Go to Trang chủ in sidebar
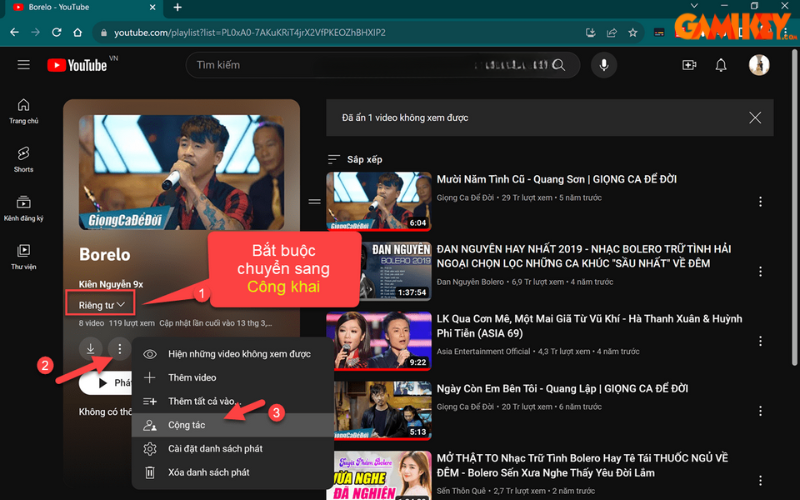Viewport: 800px width, 500px height. (23, 111)
